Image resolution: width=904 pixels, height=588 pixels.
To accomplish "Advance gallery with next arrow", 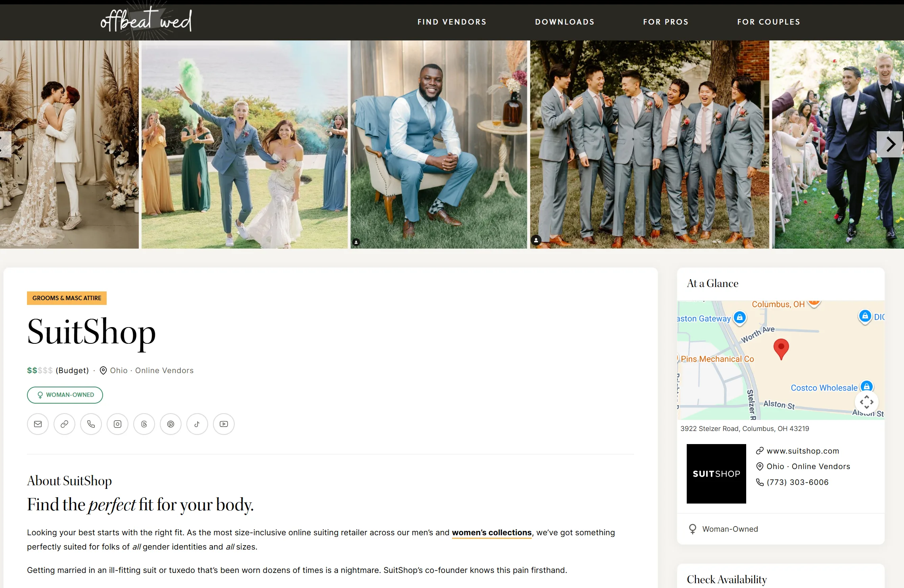I will click(890, 144).
